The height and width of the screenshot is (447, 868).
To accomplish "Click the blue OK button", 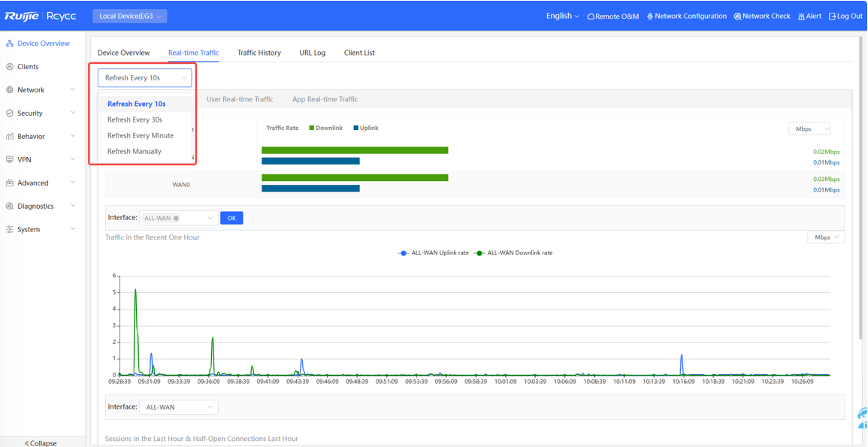I will [x=231, y=219].
